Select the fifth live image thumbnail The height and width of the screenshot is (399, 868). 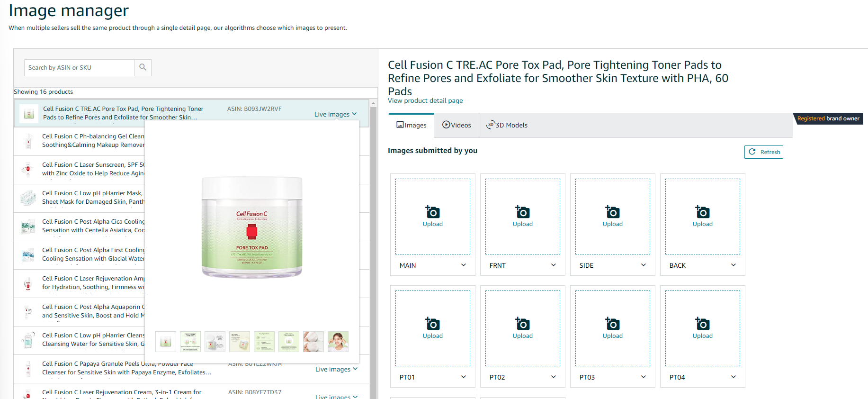click(264, 342)
